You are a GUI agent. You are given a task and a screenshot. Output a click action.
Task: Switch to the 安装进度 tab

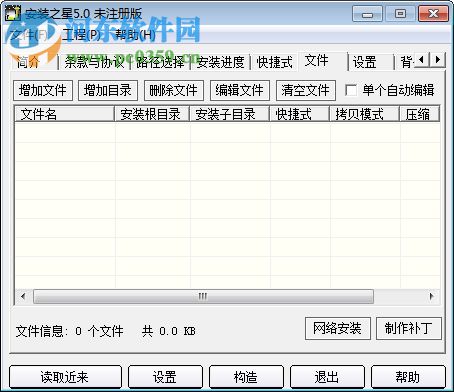(220, 62)
